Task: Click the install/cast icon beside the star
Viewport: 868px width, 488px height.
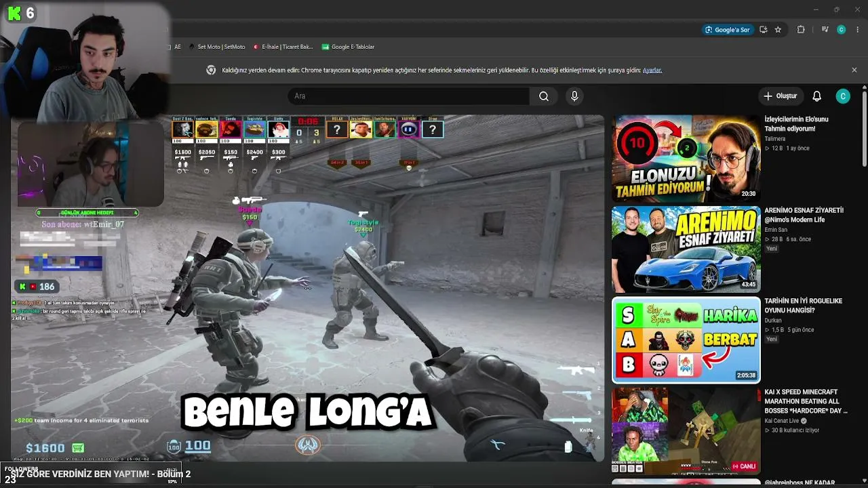Action: [x=764, y=30]
